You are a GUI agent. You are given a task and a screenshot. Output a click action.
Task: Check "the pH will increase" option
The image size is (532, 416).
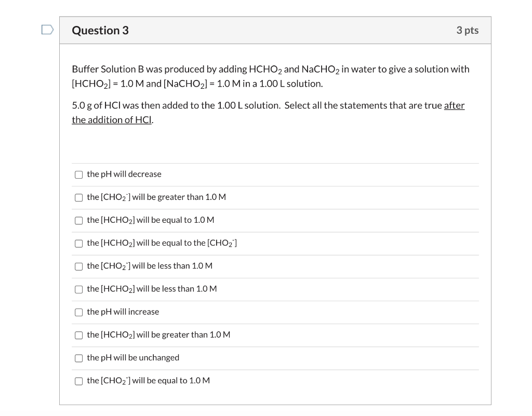pyautogui.click(x=78, y=312)
